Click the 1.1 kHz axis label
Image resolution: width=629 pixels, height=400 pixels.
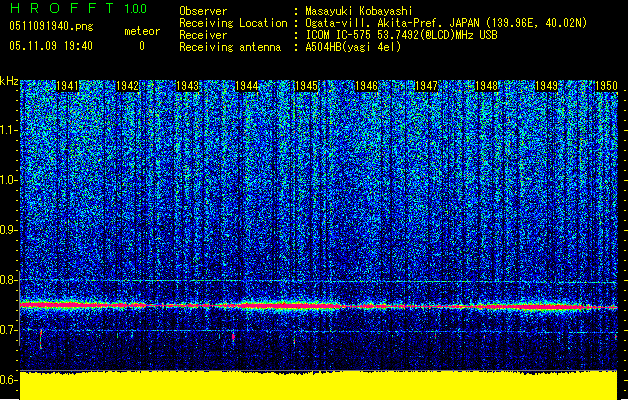tap(8, 130)
